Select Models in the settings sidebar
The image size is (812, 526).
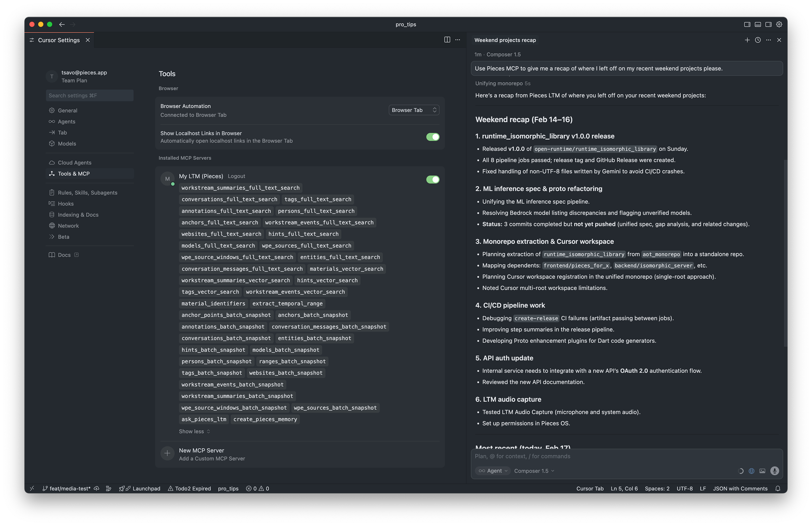coord(67,143)
